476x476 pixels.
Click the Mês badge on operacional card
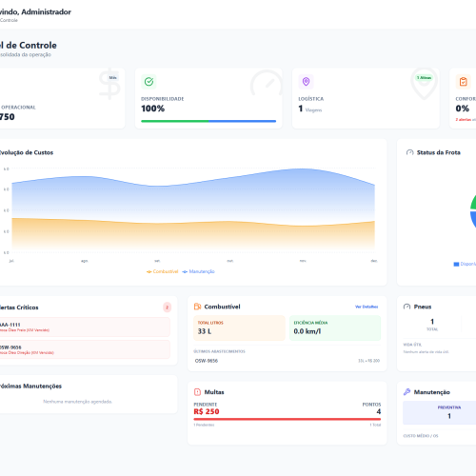tap(113, 78)
